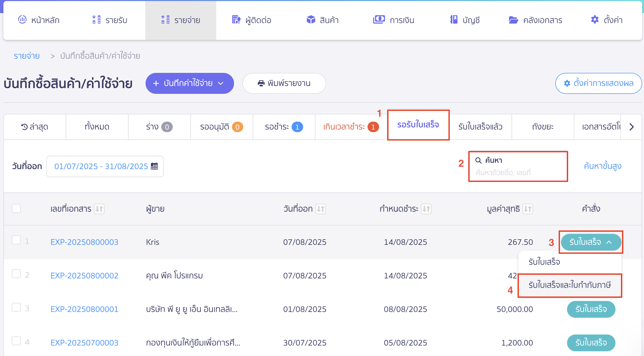This screenshot has height=356, width=644.
Task: Open the วันที่ออก date range picker
Action: pyautogui.click(x=105, y=166)
